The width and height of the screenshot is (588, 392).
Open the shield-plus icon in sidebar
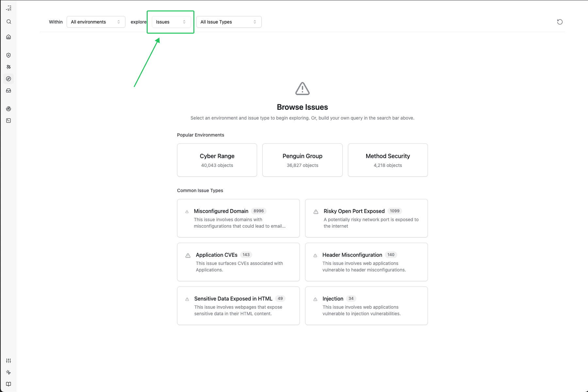pos(9,55)
